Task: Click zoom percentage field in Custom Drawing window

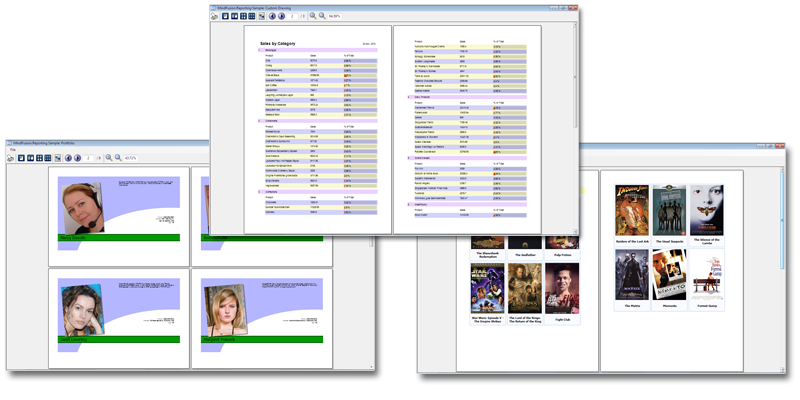Action: pyautogui.click(x=335, y=16)
